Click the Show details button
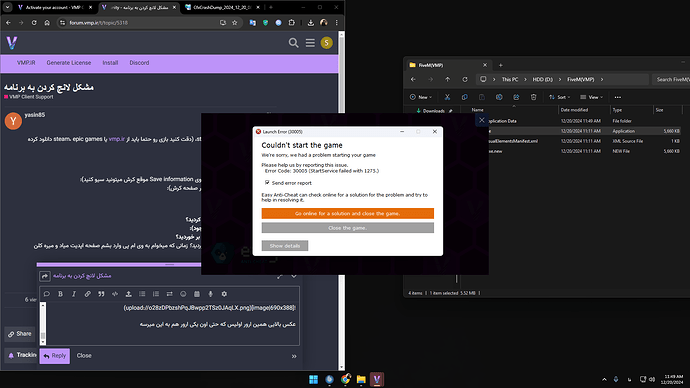This screenshot has width=690, height=388. click(x=285, y=246)
